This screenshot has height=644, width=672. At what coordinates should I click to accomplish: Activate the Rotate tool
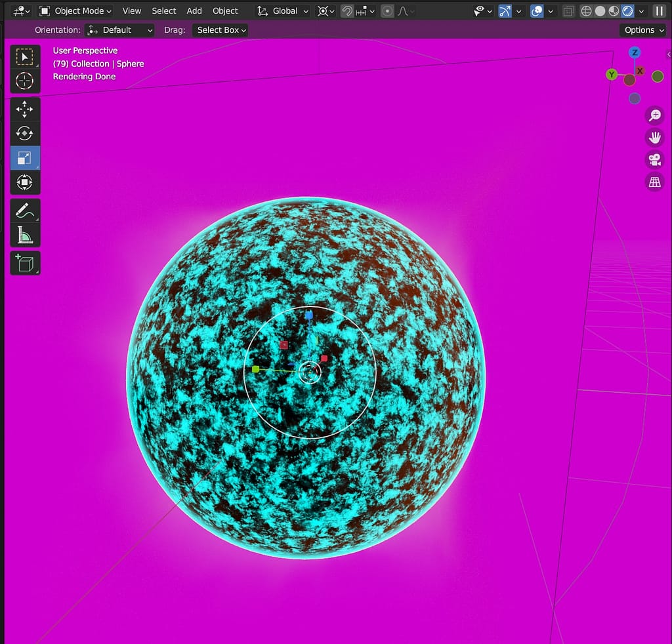[x=24, y=133]
